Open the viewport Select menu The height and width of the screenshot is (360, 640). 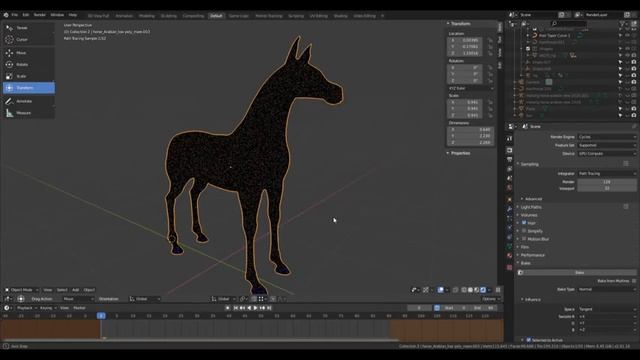[62, 290]
